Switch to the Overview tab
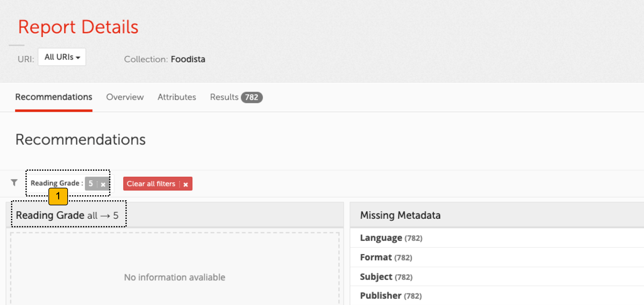644x305 pixels. [x=125, y=97]
